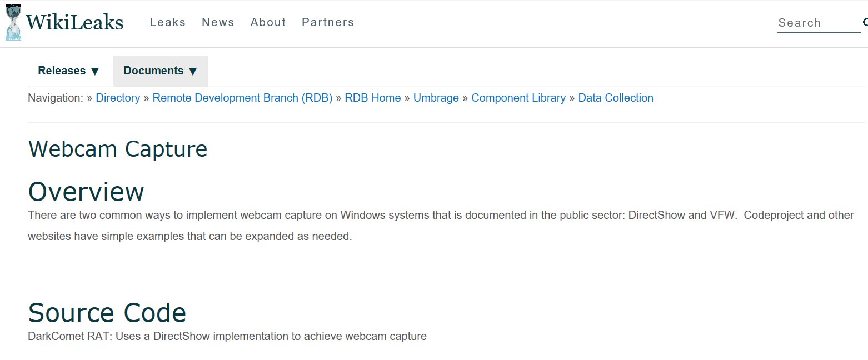This screenshot has width=868, height=360.
Task: Click the Overview heading
Action: [86, 192]
